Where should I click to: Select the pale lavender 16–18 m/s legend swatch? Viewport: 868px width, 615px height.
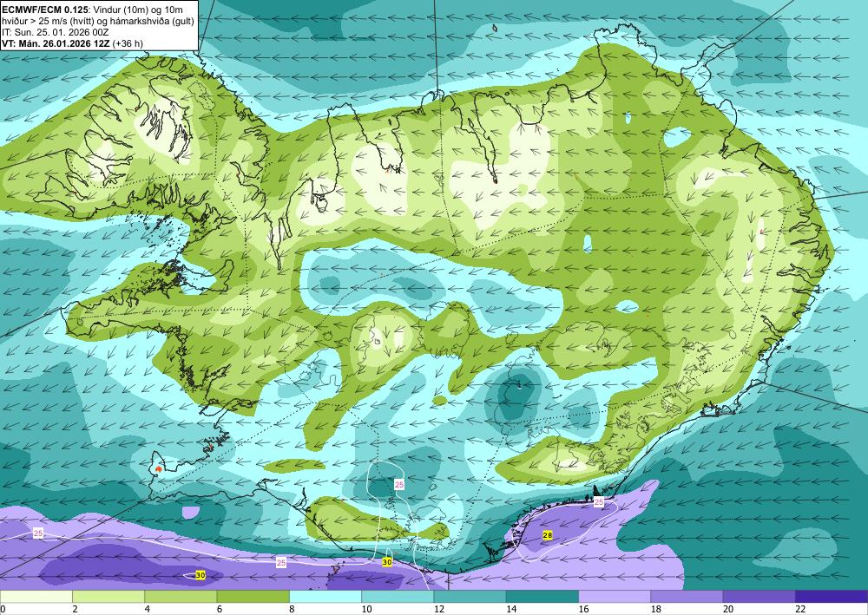click(615, 597)
